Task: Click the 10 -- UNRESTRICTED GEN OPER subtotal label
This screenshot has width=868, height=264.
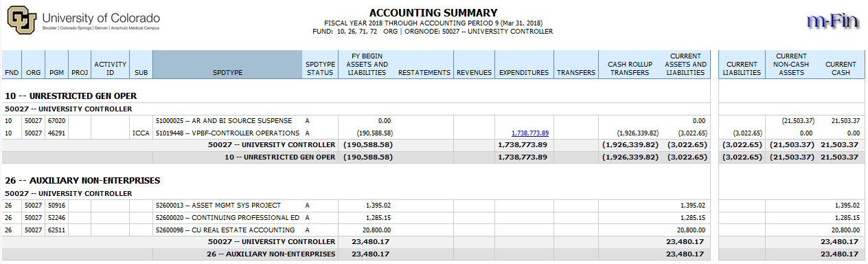Action: [280, 157]
